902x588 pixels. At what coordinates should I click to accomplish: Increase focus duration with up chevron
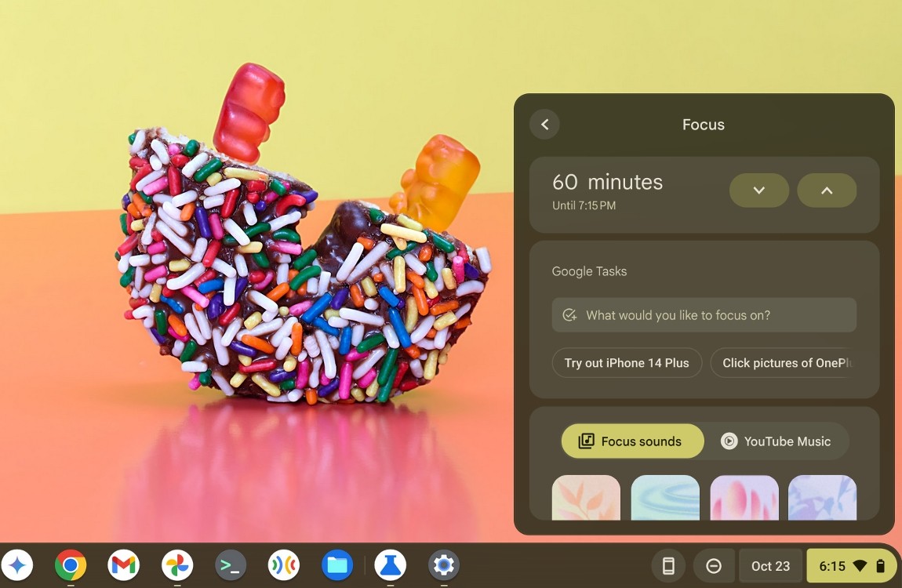coord(827,191)
